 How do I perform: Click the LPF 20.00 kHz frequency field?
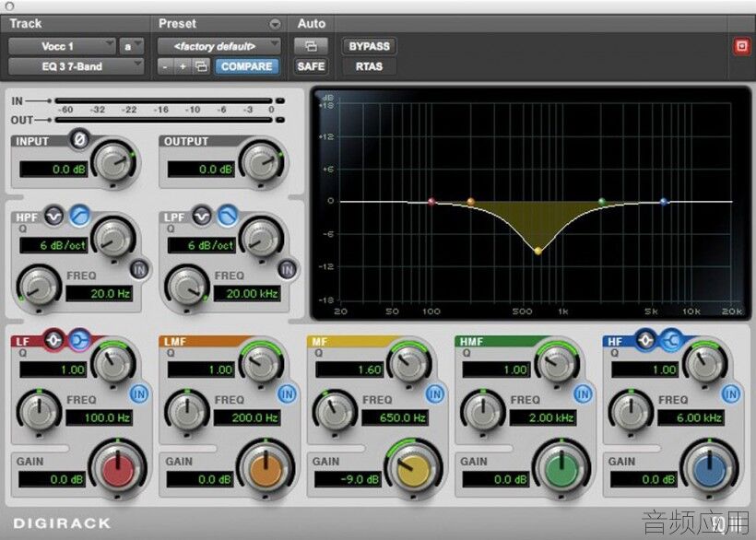[x=247, y=293]
